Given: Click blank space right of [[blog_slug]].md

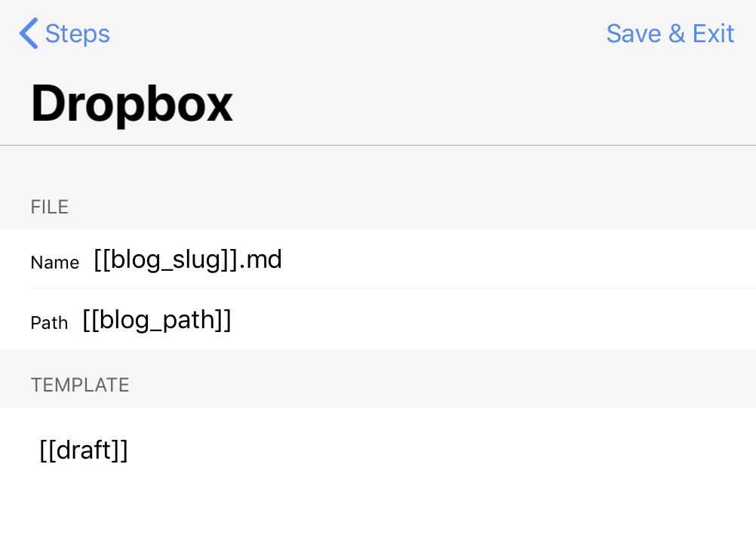Looking at the screenshot, I should (513, 260).
